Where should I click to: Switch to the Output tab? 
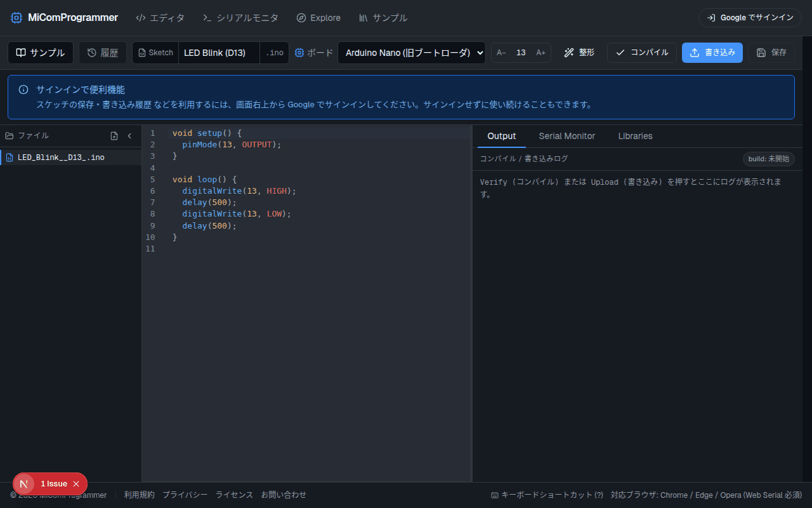point(502,136)
